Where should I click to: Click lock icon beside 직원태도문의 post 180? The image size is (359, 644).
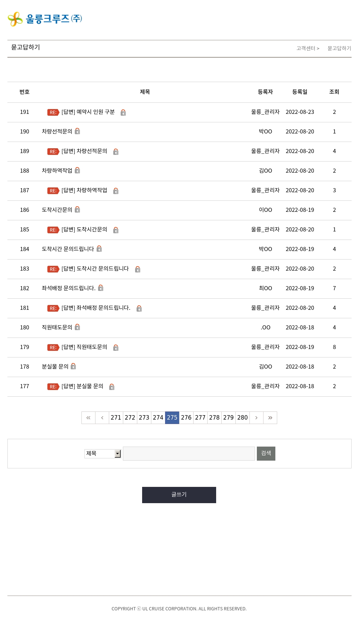point(77,327)
